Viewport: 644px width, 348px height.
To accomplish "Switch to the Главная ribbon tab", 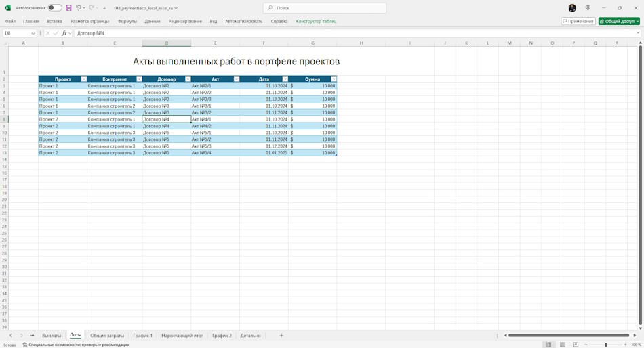I will (31, 21).
